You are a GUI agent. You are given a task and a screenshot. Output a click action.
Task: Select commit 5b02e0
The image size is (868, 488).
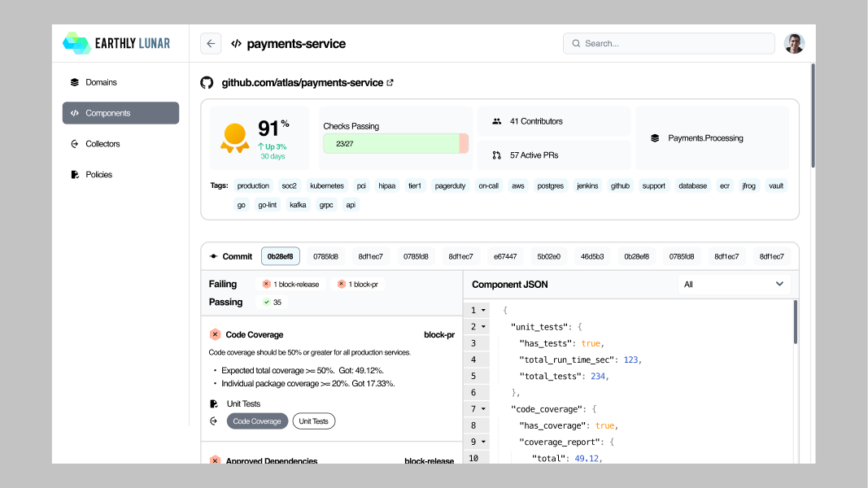pyautogui.click(x=548, y=256)
